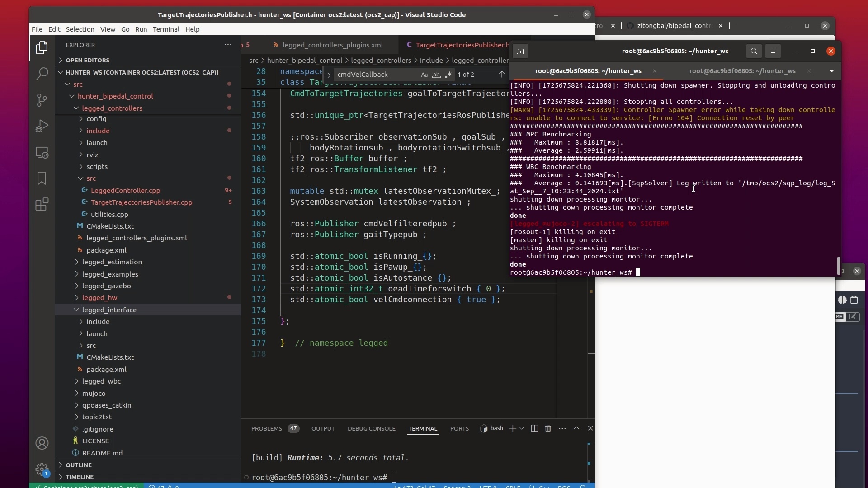868x488 pixels.
Task: Split the VS Code terminal panel
Action: click(534, 428)
